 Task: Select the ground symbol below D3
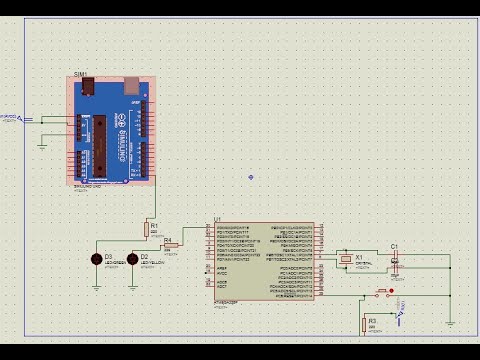pos(97,288)
